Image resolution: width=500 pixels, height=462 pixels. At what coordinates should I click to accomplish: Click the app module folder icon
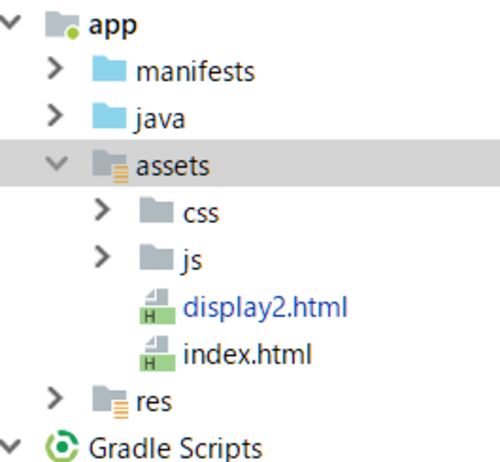tap(62, 25)
